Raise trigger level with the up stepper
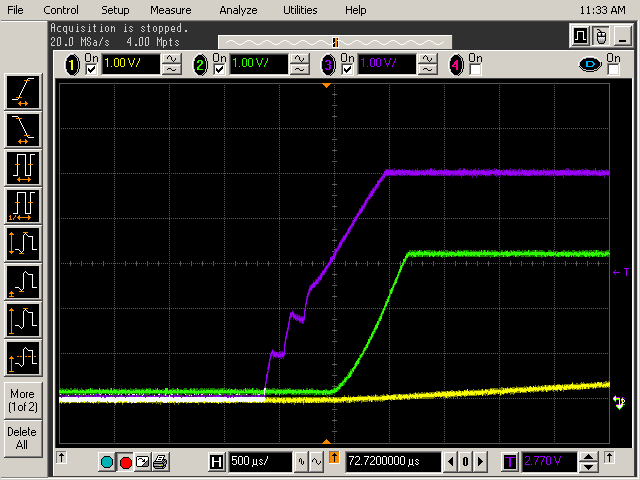 point(589,457)
